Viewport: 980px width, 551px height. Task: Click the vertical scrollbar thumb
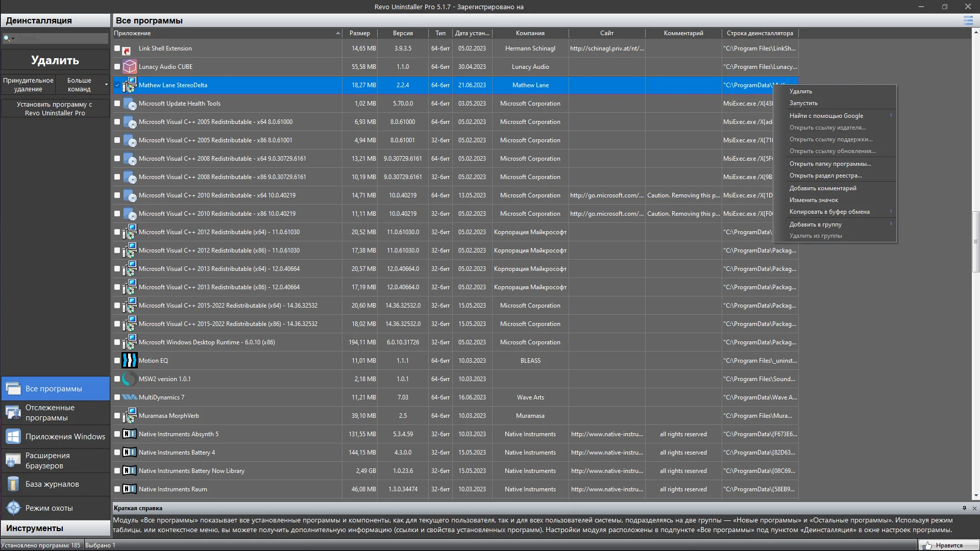point(976,242)
